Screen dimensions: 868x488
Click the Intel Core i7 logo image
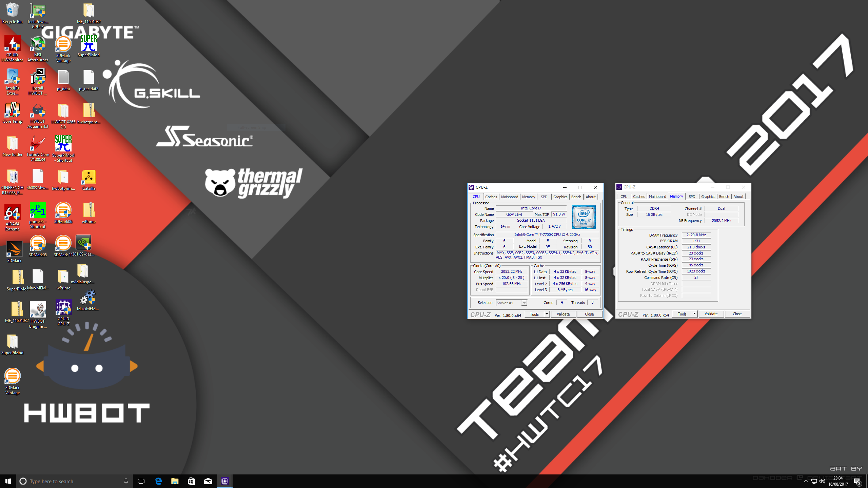coord(584,217)
